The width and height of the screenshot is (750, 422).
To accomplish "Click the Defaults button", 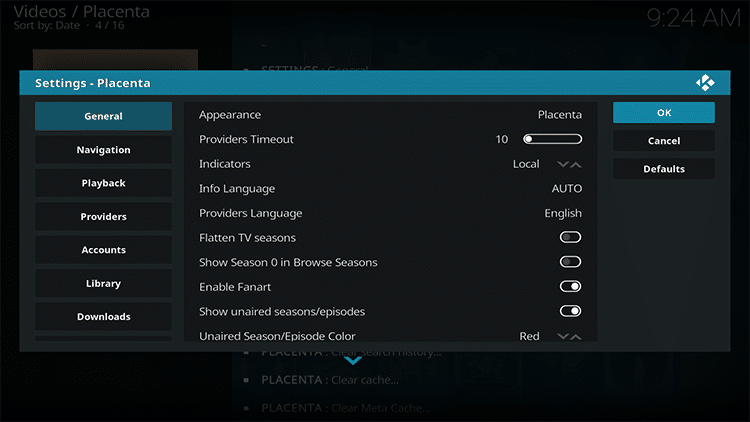I will [664, 169].
